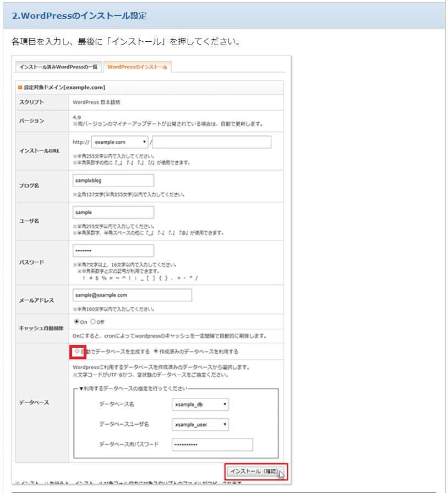The height and width of the screenshot is (493, 448).
Task: Focus the メールアドレス field with sample@example.com
Action: 132,295
